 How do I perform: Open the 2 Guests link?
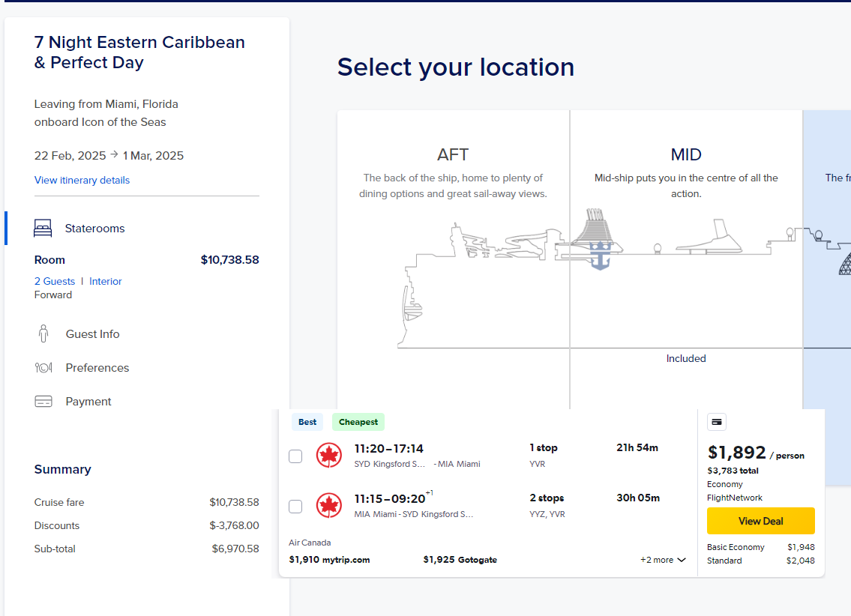coord(55,281)
